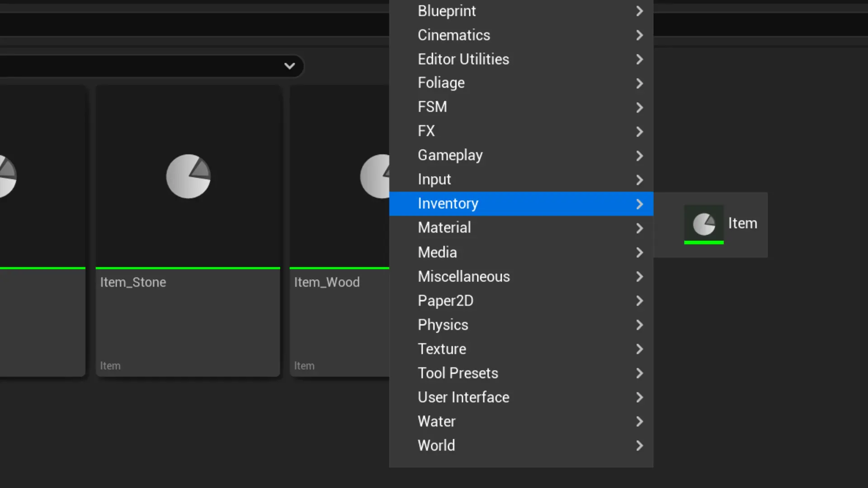Open the Editor Utilities submenu

[521, 59]
